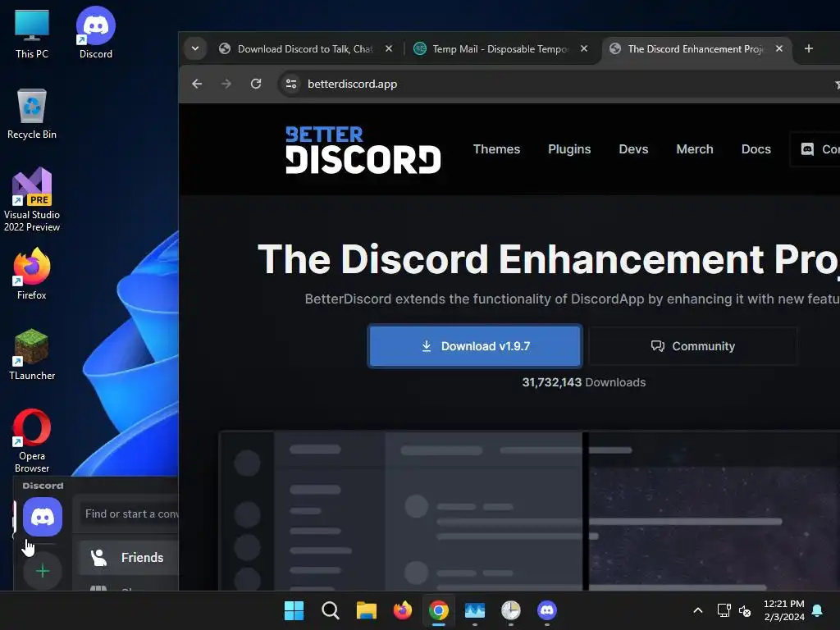
Task: Click the BetterDiscord preview screenshot
Action: pyautogui.click(x=529, y=511)
